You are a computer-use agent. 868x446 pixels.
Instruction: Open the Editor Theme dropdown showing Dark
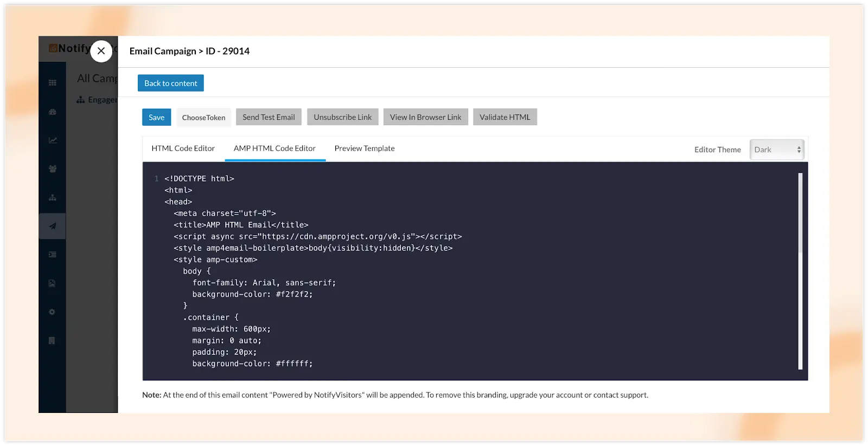(777, 150)
